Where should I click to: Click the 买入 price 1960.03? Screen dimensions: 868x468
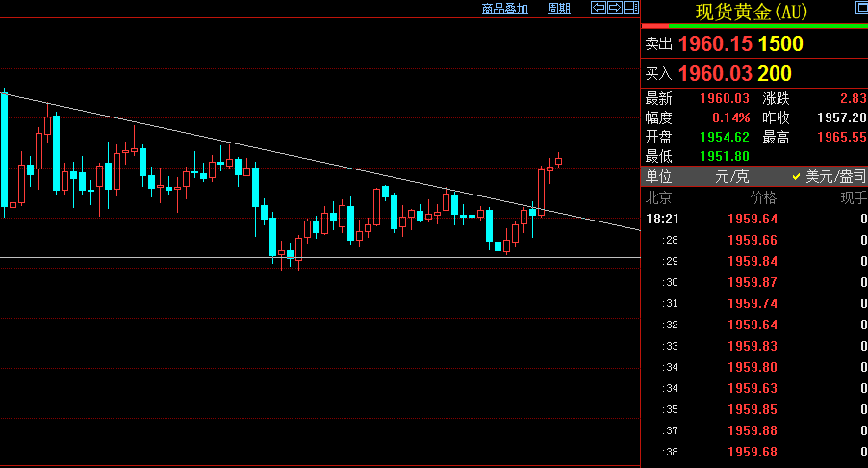coord(715,73)
